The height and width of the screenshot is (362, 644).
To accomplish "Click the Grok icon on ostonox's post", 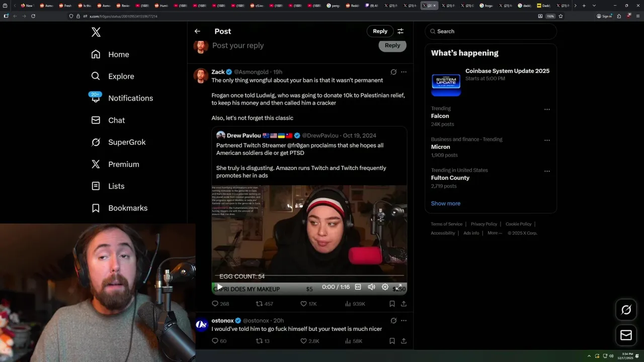I will [393, 320].
